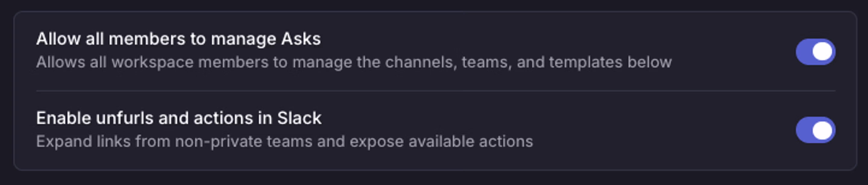Toggle the Allow all members to manage Asks switch
This screenshot has height=185, width=868.
click(815, 52)
